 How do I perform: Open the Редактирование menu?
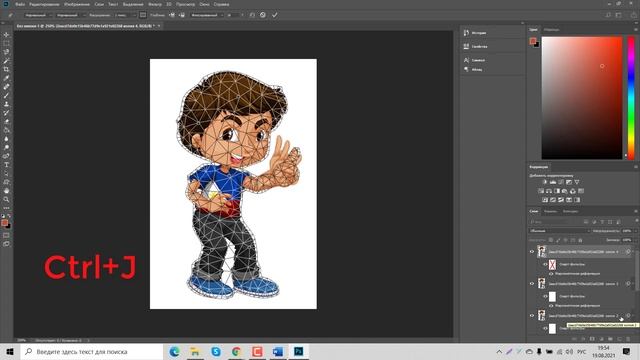tap(44, 4)
